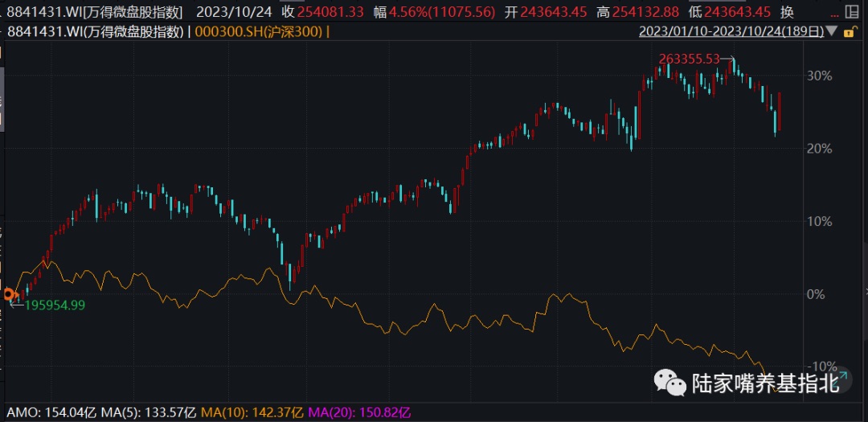
Task: Select the 000300.SH(沪深300) comparison label
Action: click(258, 32)
